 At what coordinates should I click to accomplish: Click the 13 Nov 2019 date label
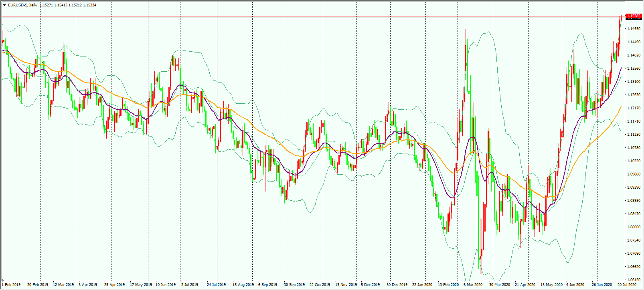click(346, 285)
